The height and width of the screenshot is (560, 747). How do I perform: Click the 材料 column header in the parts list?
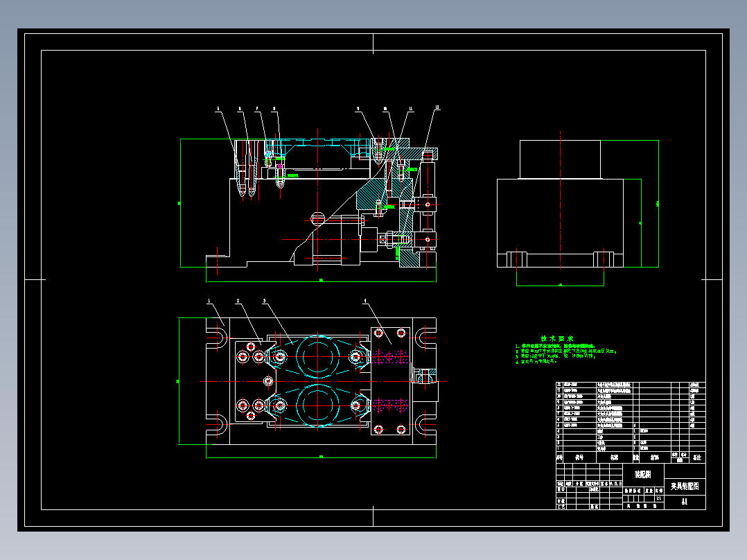coord(655,457)
